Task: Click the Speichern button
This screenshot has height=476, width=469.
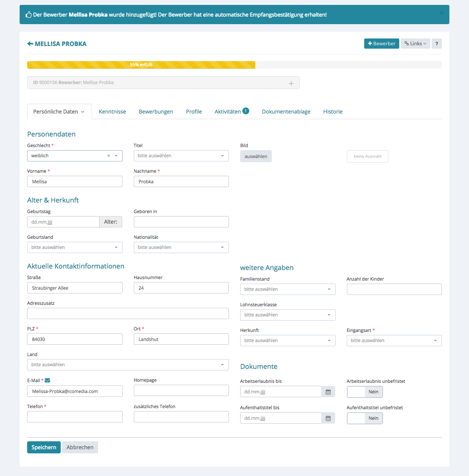Action: [44, 447]
